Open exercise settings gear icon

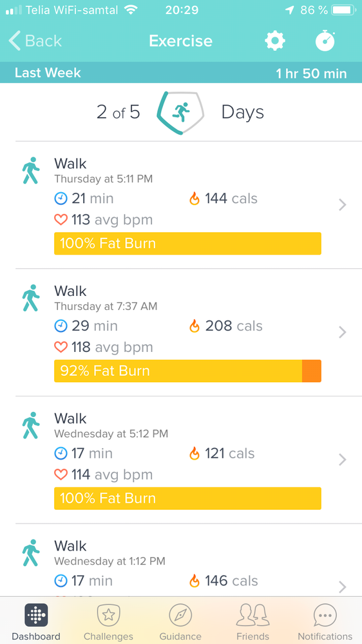coord(274,41)
